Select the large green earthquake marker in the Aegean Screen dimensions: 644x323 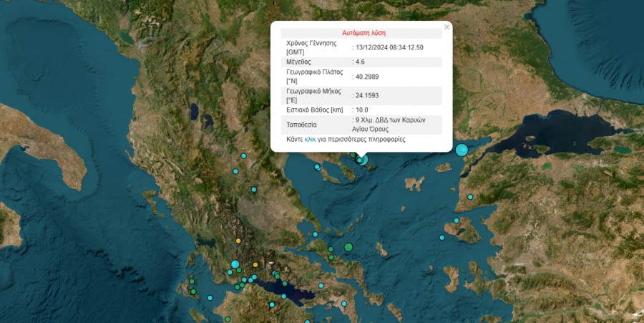pyautogui.click(x=348, y=247)
